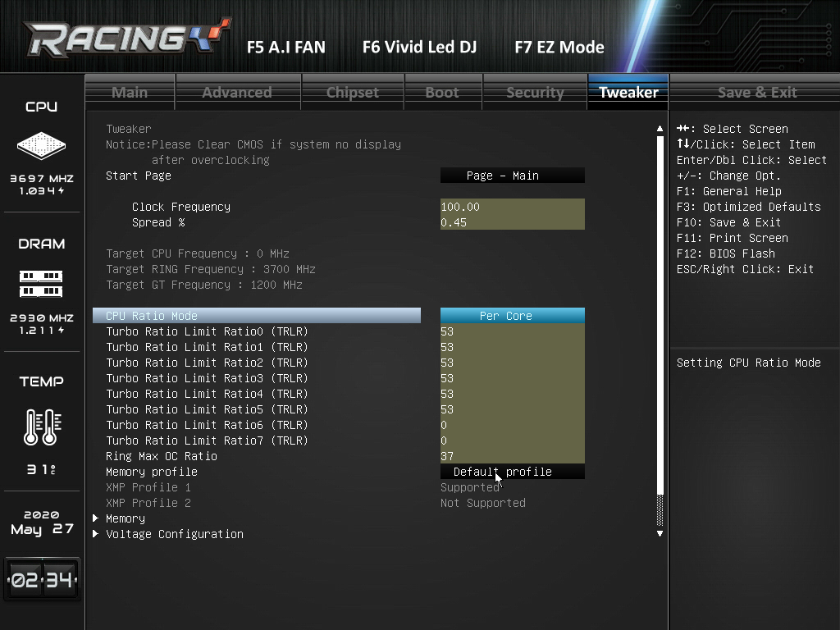This screenshot has width=840, height=630.
Task: Select the Memory profile label
Action: click(x=152, y=472)
